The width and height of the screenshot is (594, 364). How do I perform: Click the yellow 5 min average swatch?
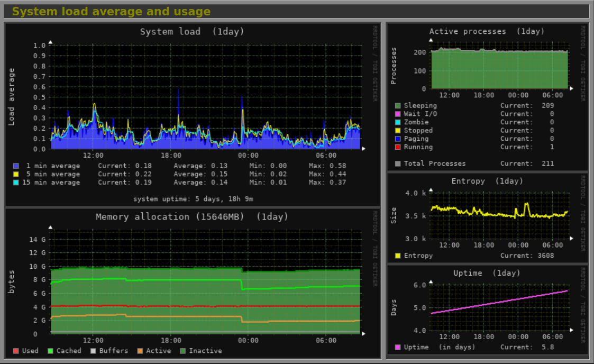16,174
